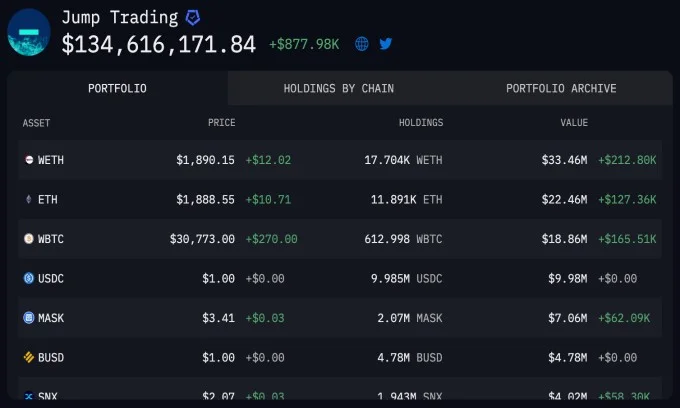Open the Portfolio Archive tab
This screenshot has height=408, width=680.
tap(561, 88)
